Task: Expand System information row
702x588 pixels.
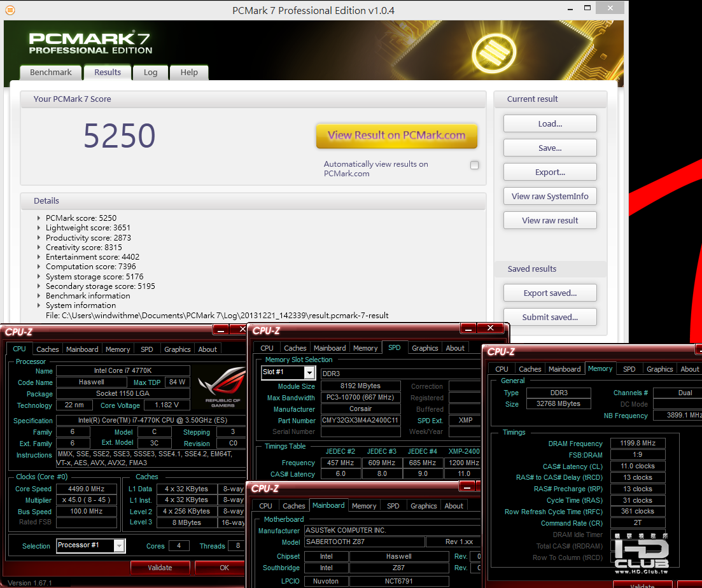Action: point(38,305)
